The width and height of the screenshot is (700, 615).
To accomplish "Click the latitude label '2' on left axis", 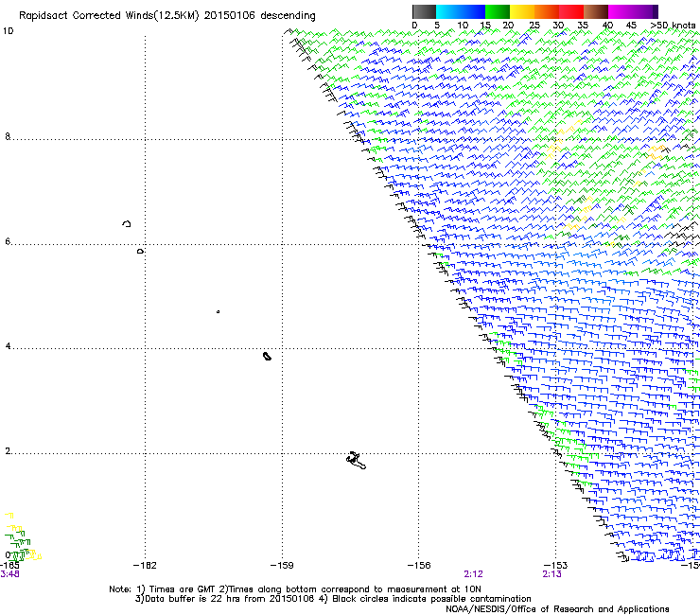I will 8,451.
